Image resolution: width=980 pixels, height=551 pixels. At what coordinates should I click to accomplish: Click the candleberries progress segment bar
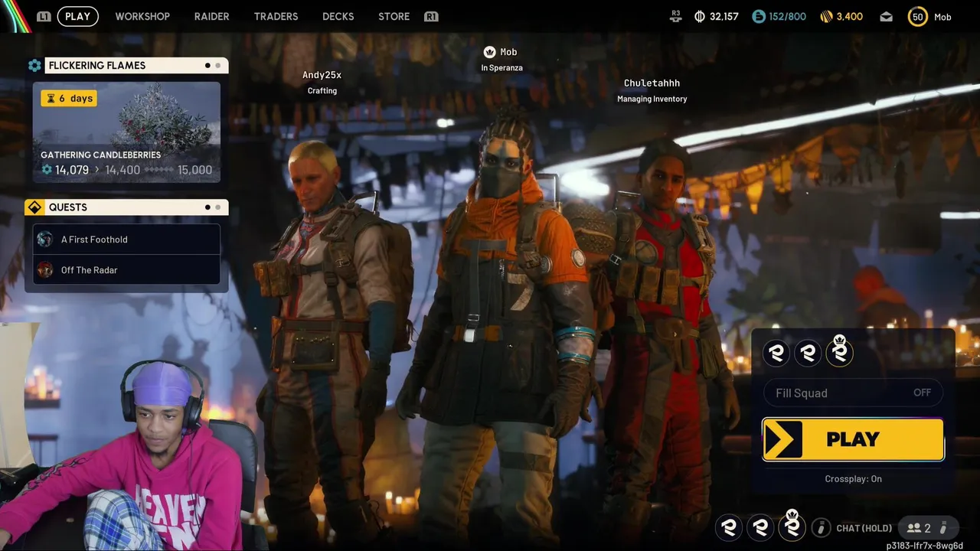(158, 170)
